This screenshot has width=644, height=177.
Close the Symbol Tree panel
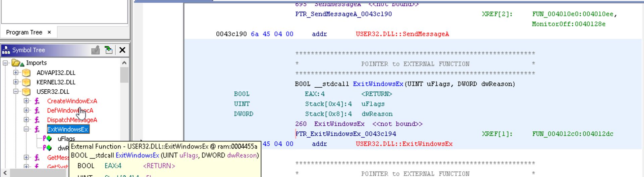tap(122, 50)
